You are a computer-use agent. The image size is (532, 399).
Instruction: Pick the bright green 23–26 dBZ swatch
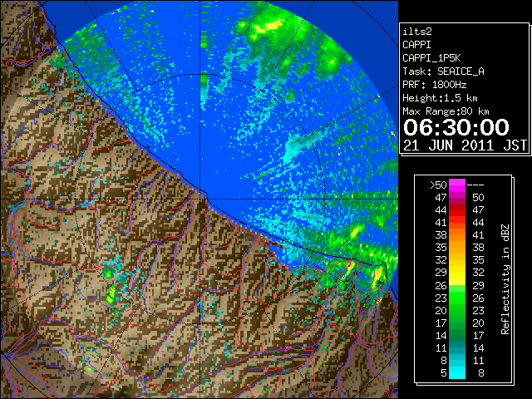pos(457,298)
